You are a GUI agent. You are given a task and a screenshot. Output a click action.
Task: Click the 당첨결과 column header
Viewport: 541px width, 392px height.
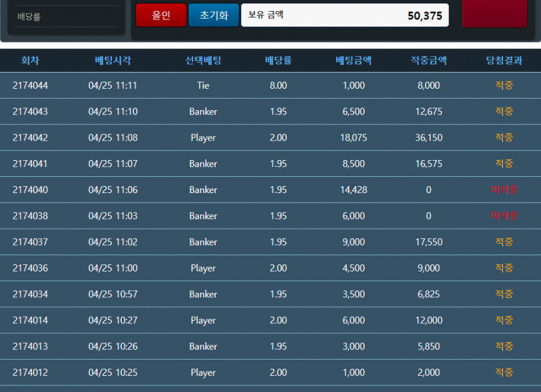click(503, 61)
